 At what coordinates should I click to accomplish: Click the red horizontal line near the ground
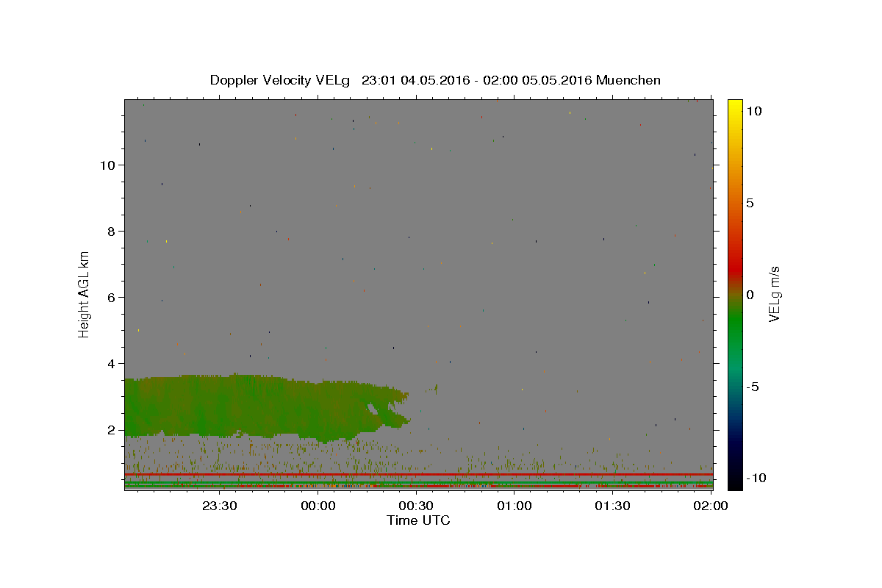[x=419, y=475]
